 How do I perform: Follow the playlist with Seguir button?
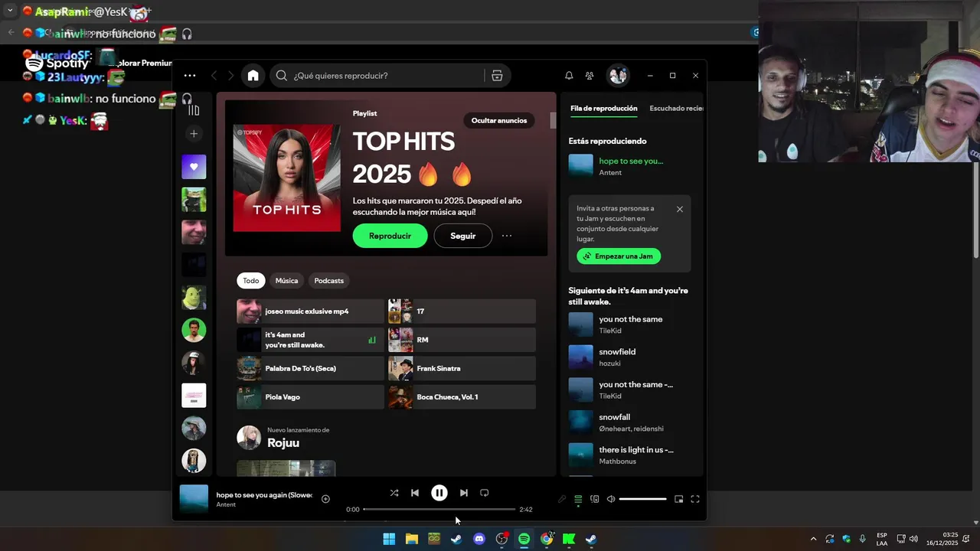point(463,236)
